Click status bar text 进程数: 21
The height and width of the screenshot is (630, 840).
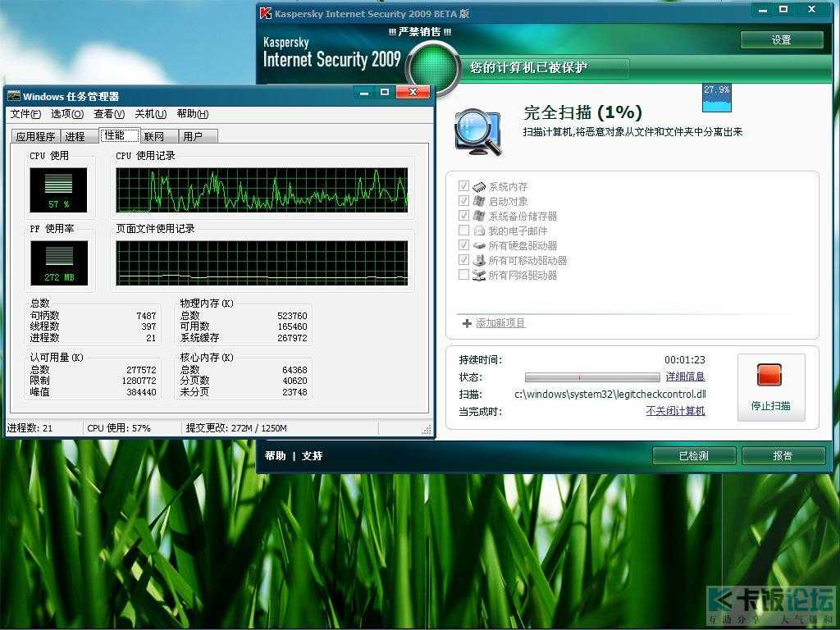30,428
